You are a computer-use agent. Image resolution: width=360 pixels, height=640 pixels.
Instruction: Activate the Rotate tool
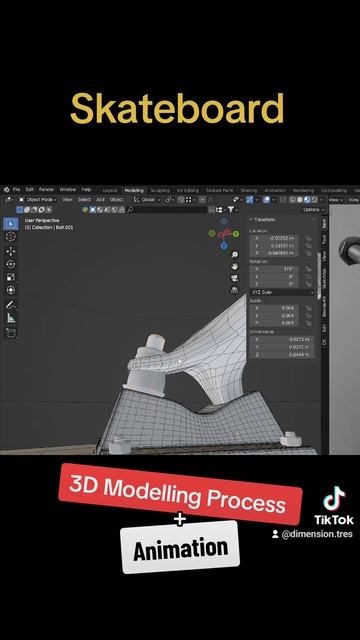pyautogui.click(x=11, y=264)
